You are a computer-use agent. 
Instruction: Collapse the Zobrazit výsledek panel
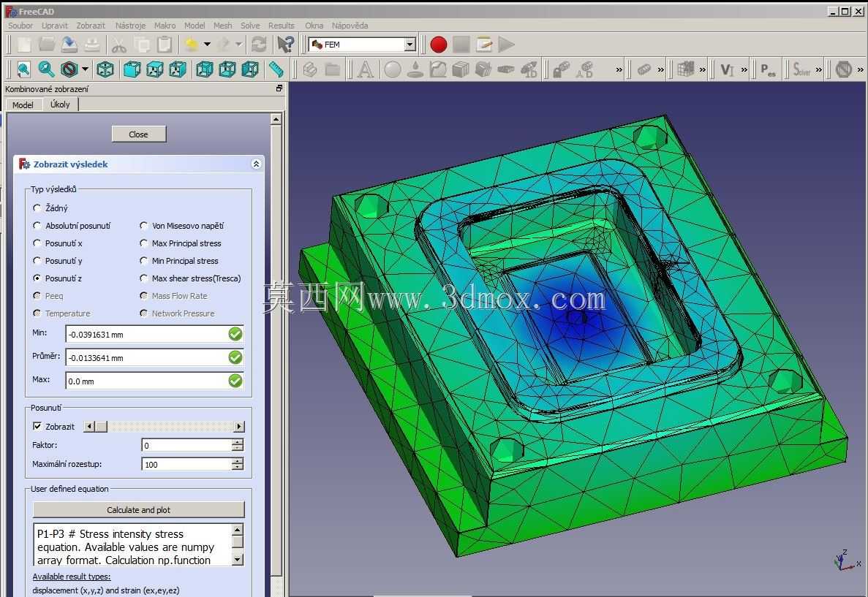pyautogui.click(x=256, y=164)
